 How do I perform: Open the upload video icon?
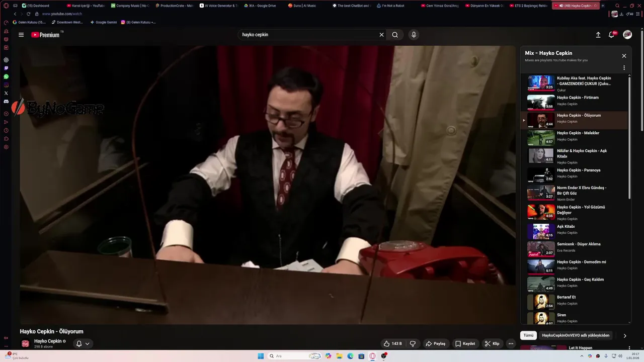(x=598, y=35)
